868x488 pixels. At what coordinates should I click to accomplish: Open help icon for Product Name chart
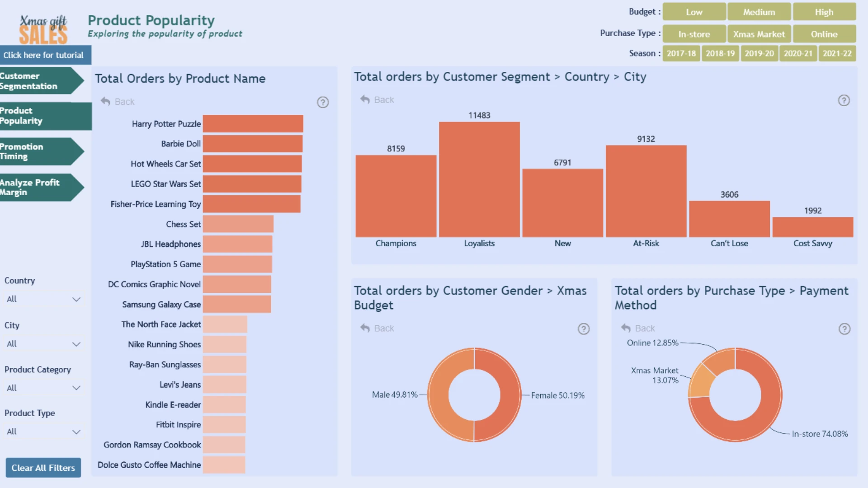pos(323,102)
